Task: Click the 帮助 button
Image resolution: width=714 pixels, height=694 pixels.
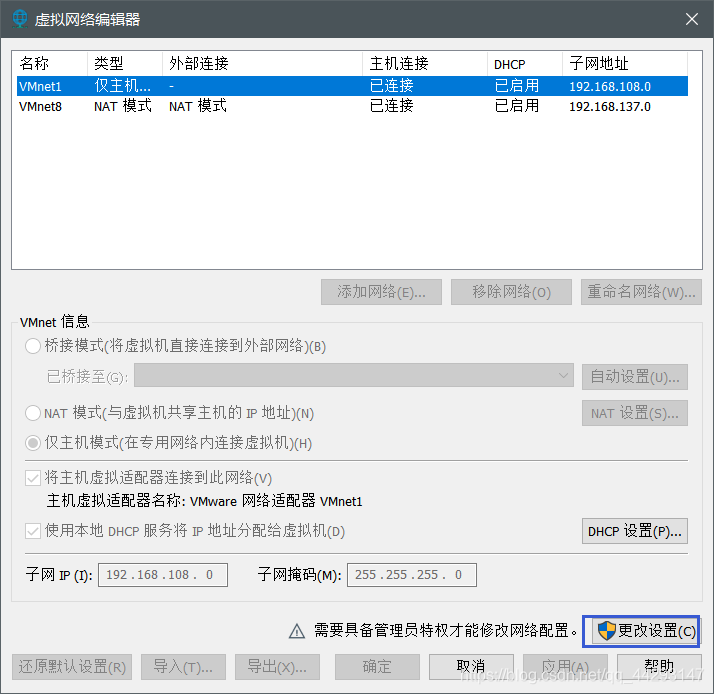Action: click(x=659, y=667)
